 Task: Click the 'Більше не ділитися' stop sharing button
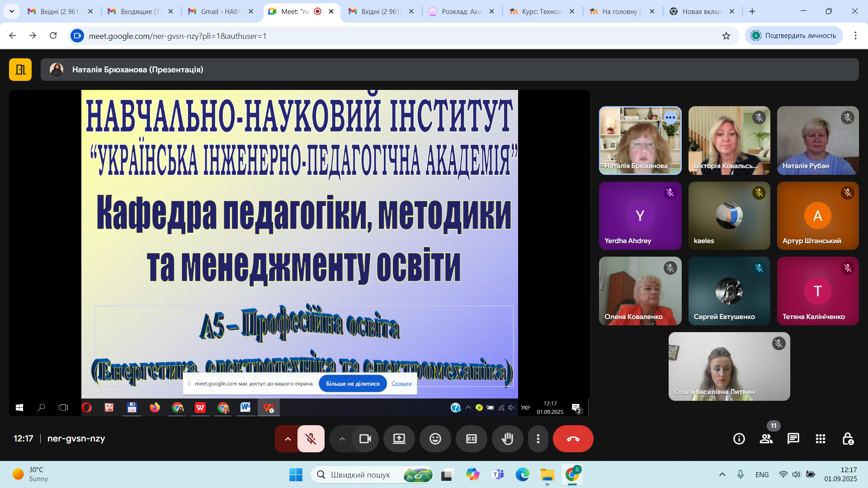[x=353, y=384]
